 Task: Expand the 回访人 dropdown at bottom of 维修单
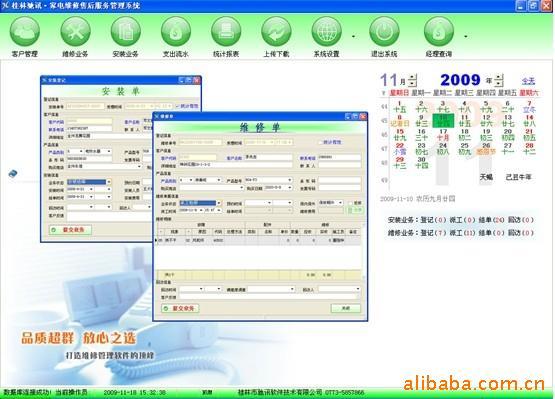pyautogui.click(x=358, y=289)
